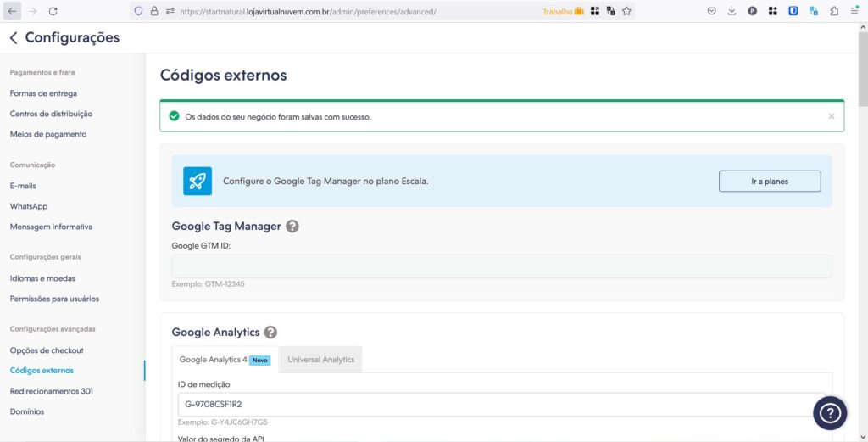The width and height of the screenshot is (868, 442).
Task: Click the padlock site security icon
Action: click(154, 11)
